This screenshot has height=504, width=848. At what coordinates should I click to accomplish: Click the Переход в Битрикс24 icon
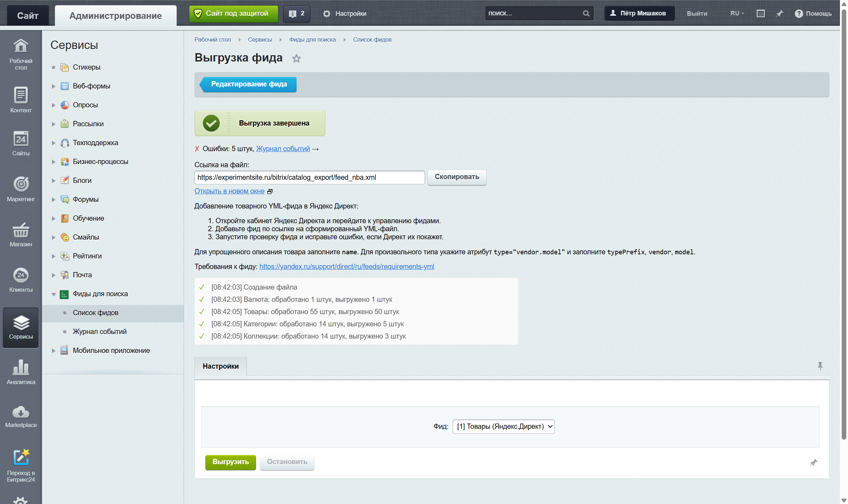point(21,457)
